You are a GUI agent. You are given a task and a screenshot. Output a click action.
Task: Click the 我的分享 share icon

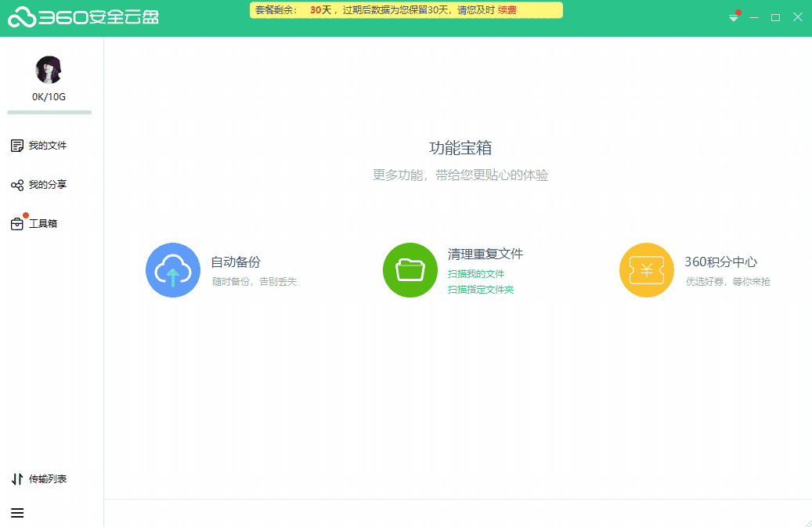pos(17,185)
